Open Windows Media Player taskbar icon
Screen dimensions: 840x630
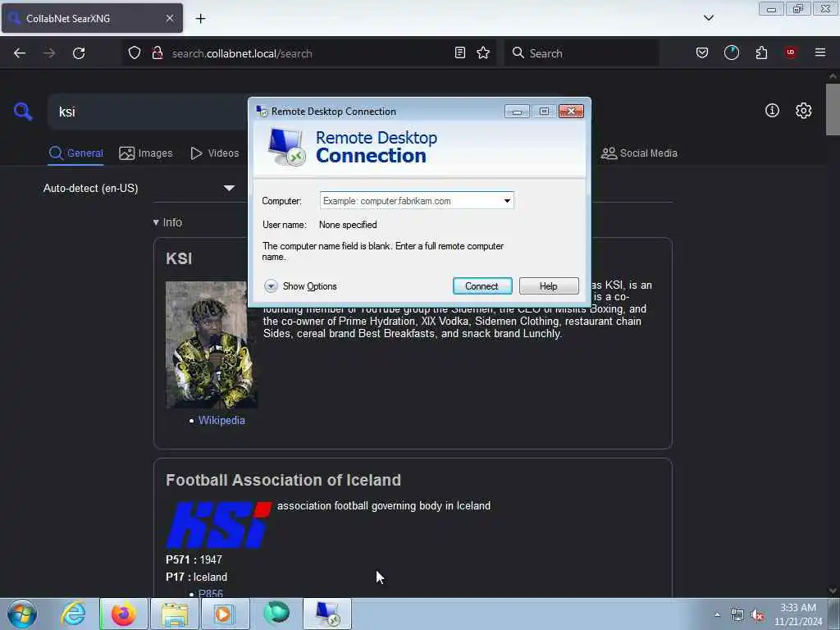(x=225, y=614)
